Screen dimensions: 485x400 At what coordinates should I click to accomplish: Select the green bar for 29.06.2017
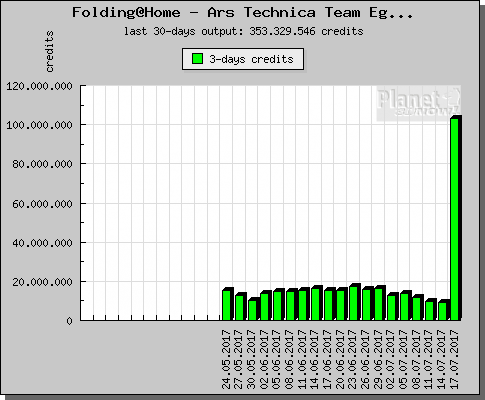tap(379, 304)
